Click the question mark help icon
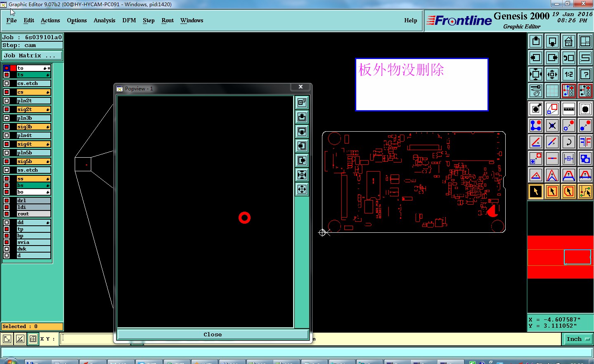This screenshot has width=594, height=364. coord(585,74)
